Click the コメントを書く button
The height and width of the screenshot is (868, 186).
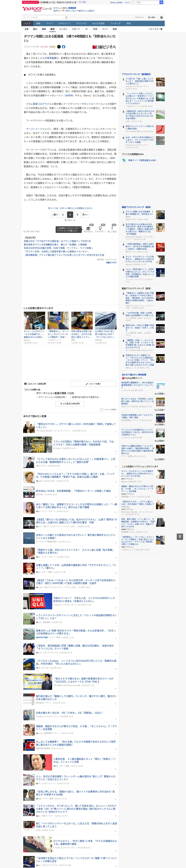point(93,384)
